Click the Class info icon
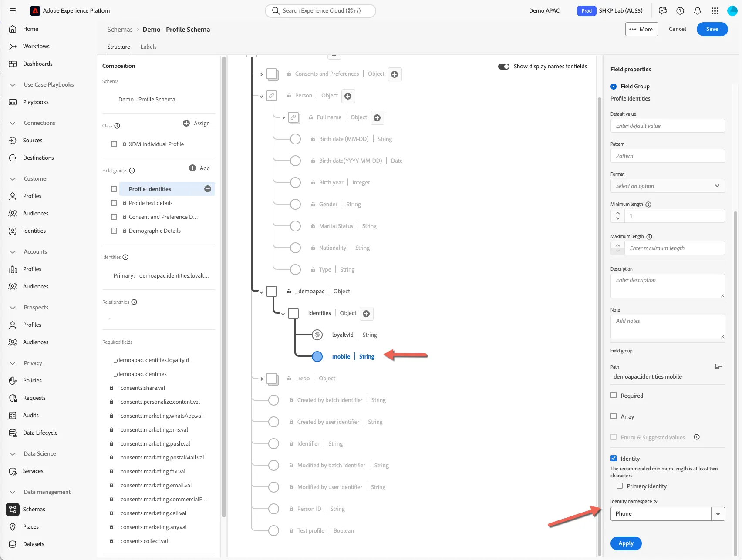This screenshot has width=742, height=560. (117, 126)
